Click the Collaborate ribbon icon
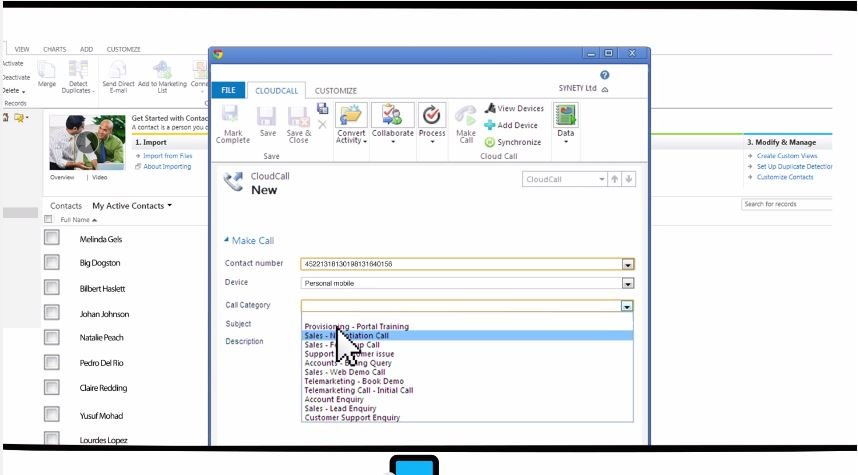The image size is (858, 475). (x=392, y=115)
